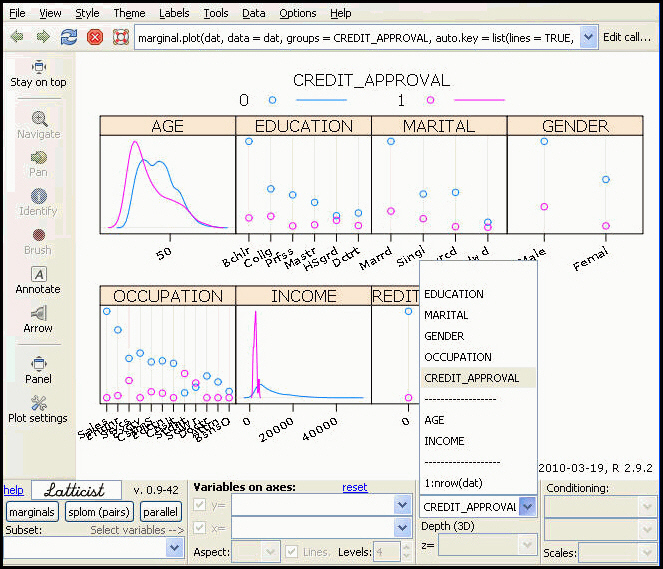Click the red stop icon
This screenshot has width=663, height=569.
pyautogui.click(x=95, y=37)
